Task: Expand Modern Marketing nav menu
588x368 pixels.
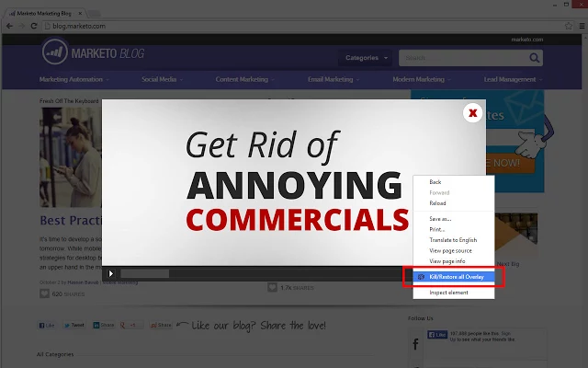Action: 422,79
